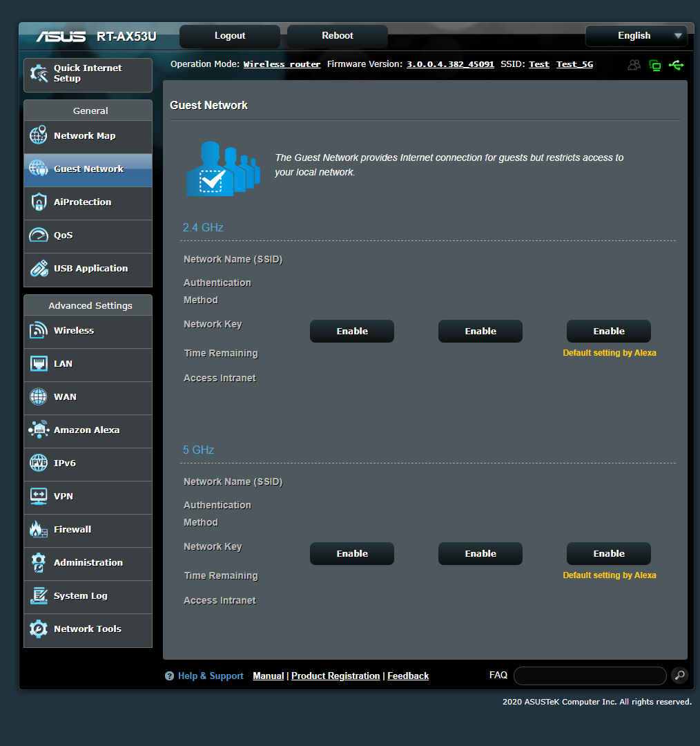
Task: Enable the first 2.4 GHz guest network
Action: (x=352, y=331)
